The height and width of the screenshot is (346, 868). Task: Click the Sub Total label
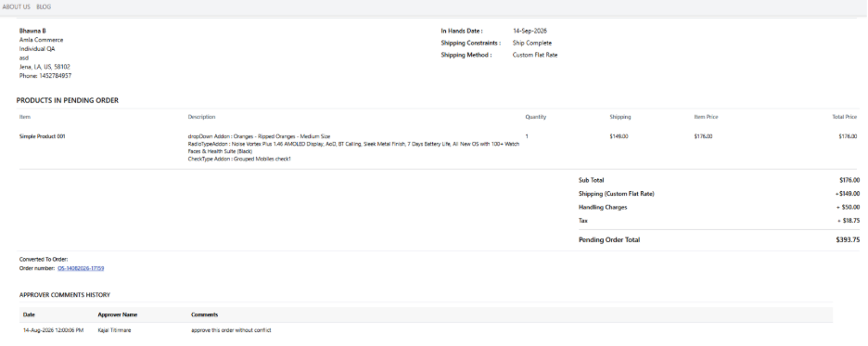click(592, 180)
